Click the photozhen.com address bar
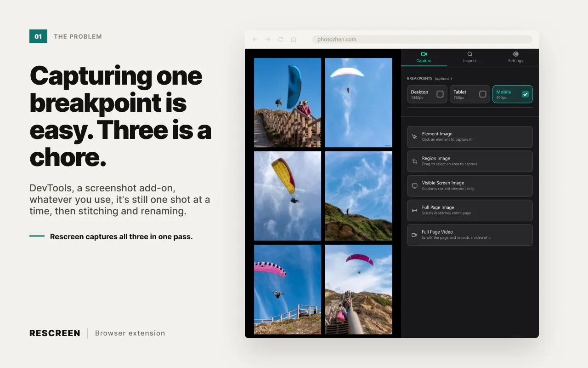Screen dimensions: 588x368 422,40
